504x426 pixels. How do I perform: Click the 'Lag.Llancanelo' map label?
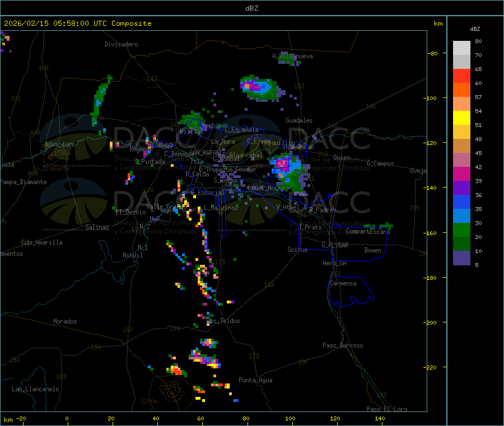(x=35, y=389)
